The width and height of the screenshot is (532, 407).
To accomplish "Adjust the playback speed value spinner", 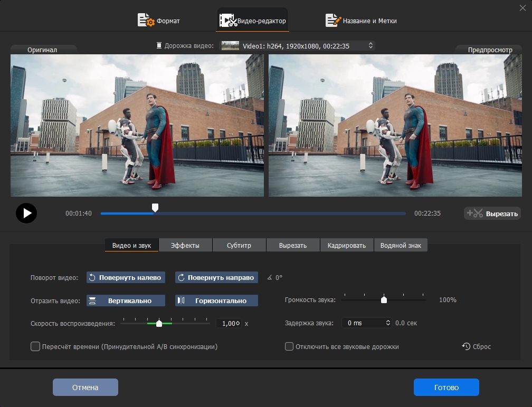I will [x=237, y=323].
